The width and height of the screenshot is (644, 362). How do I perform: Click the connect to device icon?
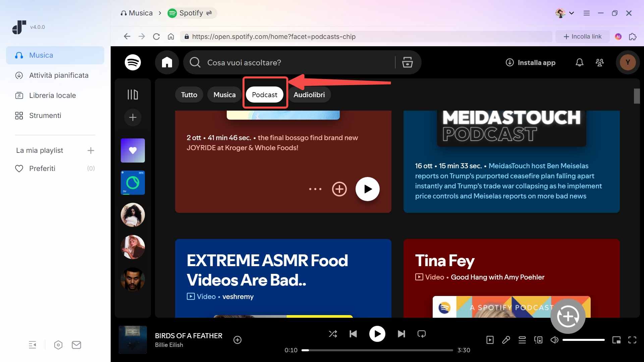(x=538, y=340)
